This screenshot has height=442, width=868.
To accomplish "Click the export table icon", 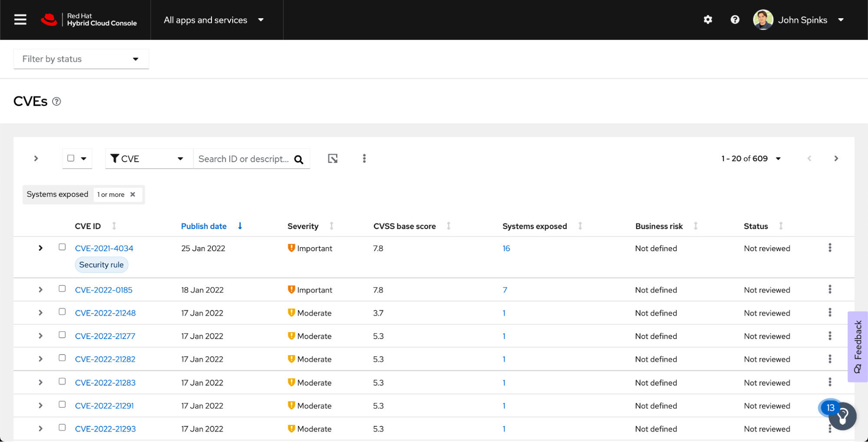I will click(333, 159).
